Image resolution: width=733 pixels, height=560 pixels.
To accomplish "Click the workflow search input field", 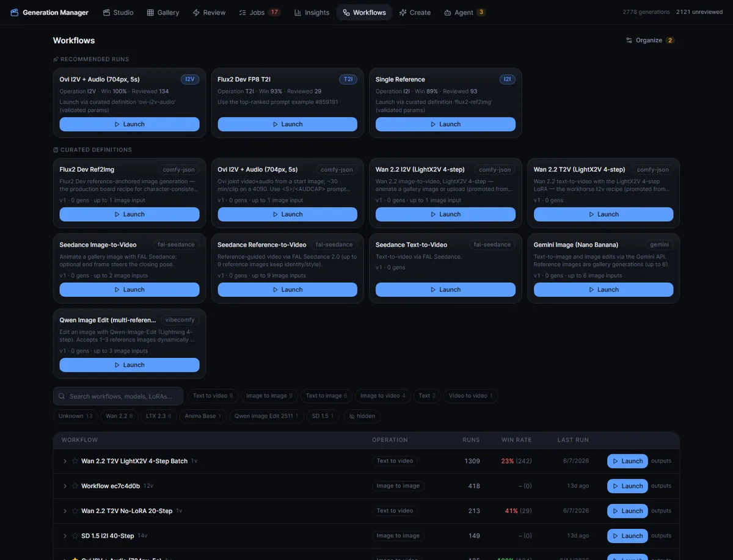I will click(x=118, y=396).
